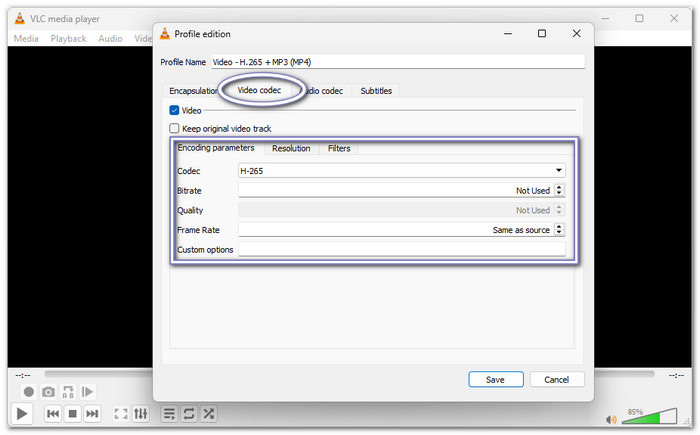The image size is (700, 435).
Task: Open the Codec H-265 dropdown
Action: [x=402, y=171]
